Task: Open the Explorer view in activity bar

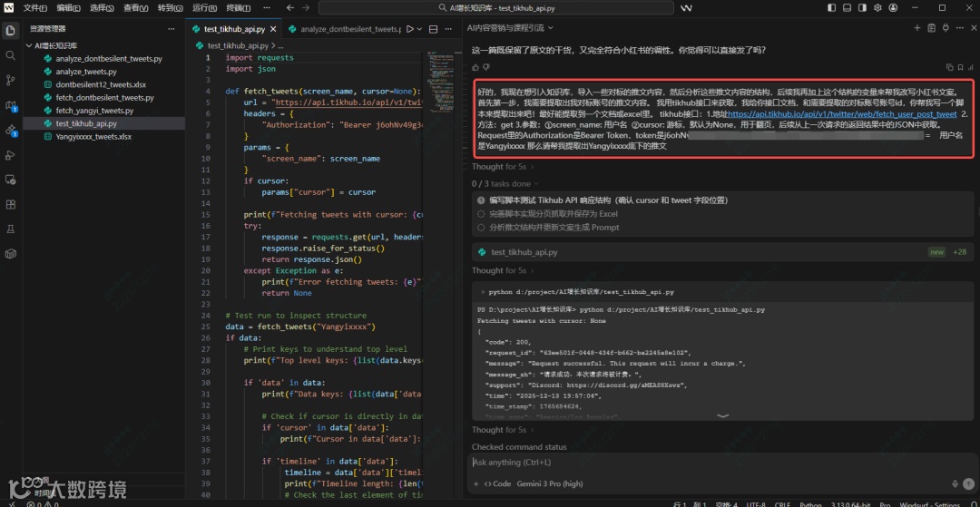Action: coord(10,31)
